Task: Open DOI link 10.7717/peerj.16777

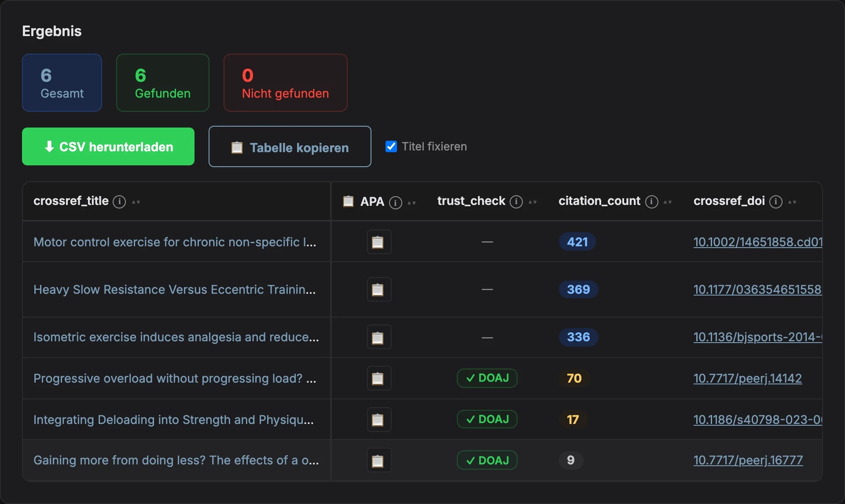Action: [748, 460]
